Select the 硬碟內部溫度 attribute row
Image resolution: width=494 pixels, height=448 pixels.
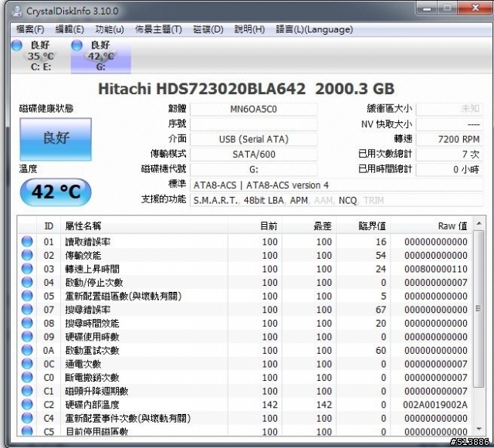tap(245, 405)
